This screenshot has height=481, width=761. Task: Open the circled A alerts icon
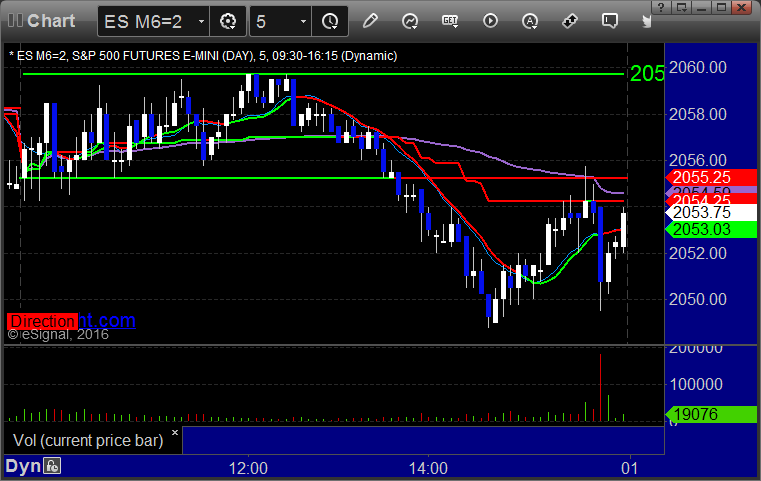[530, 21]
